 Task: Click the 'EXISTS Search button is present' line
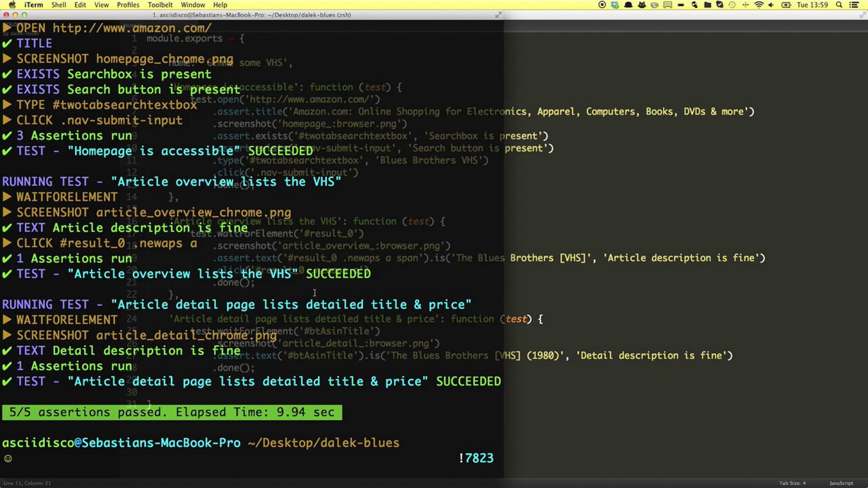pyautogui.click(x=121, y=89)
